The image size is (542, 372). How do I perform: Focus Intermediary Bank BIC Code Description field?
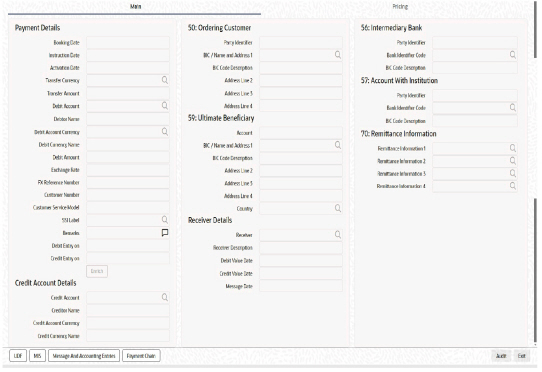tap(475, 68)
